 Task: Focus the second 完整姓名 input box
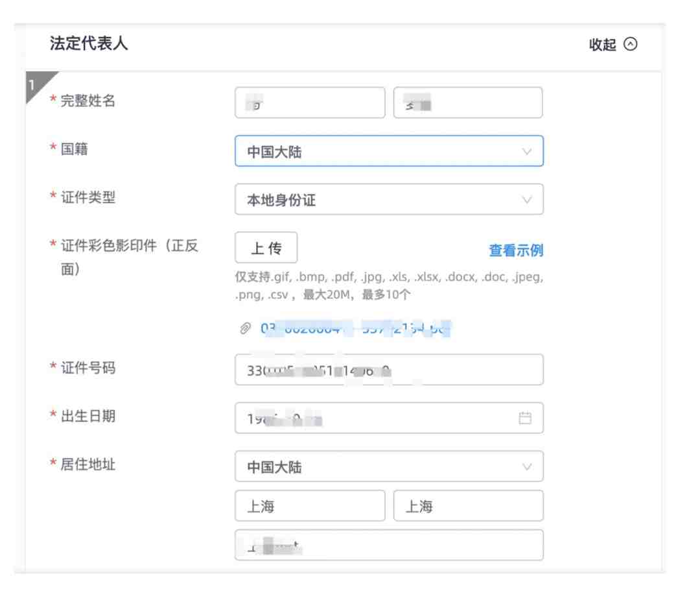pos(467,102)
